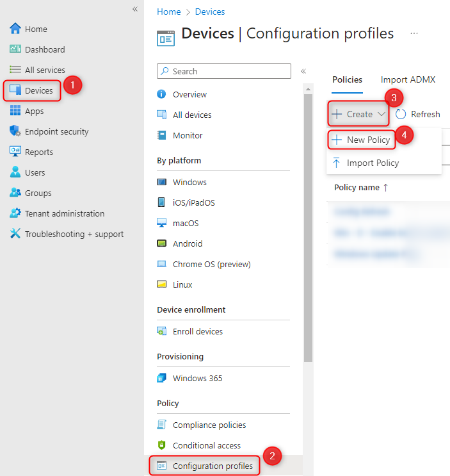Open Configuration profiles in Policy section
The width and height of the screenshot is (450, 476).
pos(213,466)
